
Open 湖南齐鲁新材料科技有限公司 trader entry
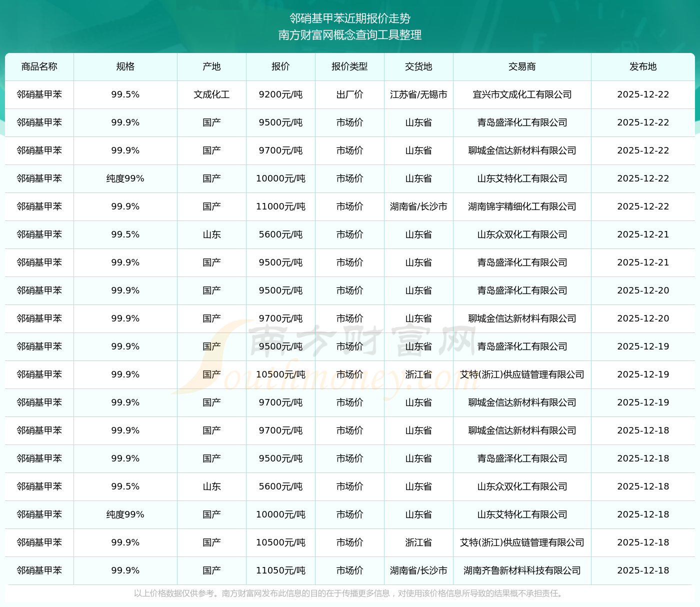[x=522, y=570]
